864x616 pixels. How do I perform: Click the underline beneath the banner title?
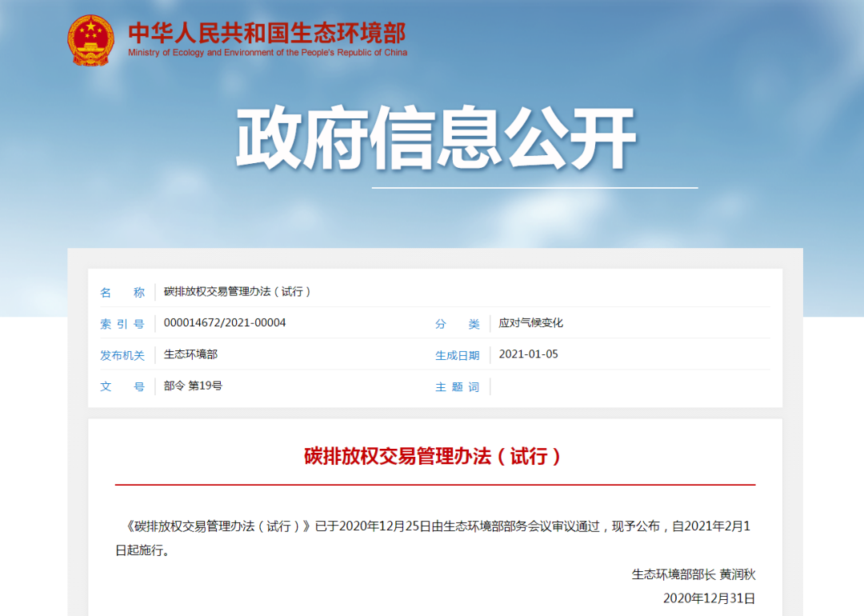click(534, 186)
